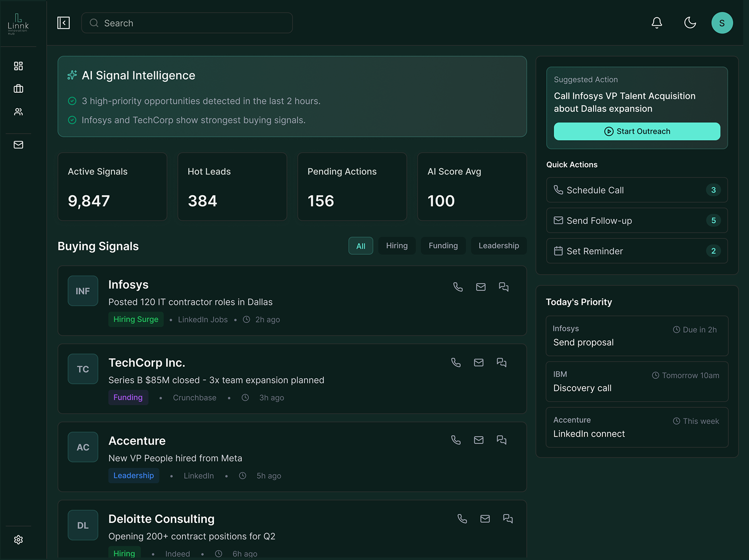Viewport: 749px width, 560px height.
Task: Click the Send Follow-up quick action
Action: 637,221
